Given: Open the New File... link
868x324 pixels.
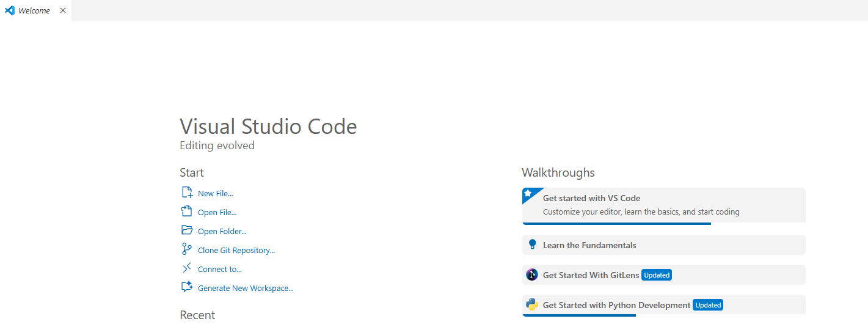Looking at the screenshot, I should 216,193.
